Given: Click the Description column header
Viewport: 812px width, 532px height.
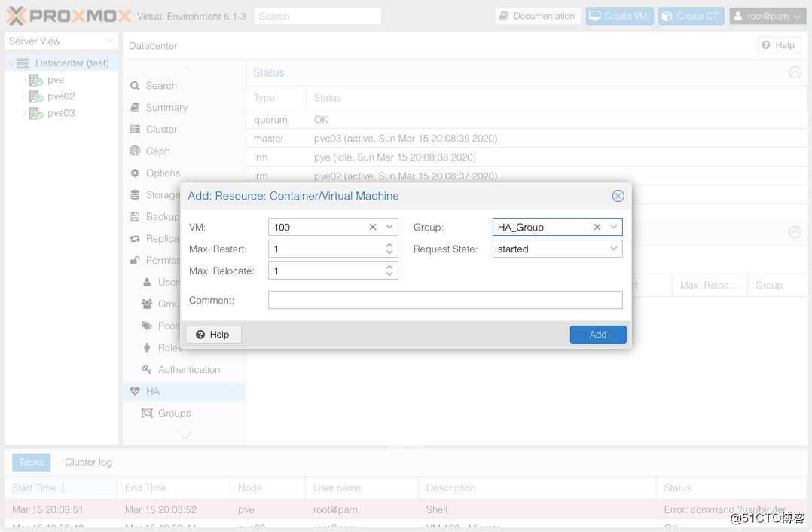Looking at the screenshot, I should (537, 488).
